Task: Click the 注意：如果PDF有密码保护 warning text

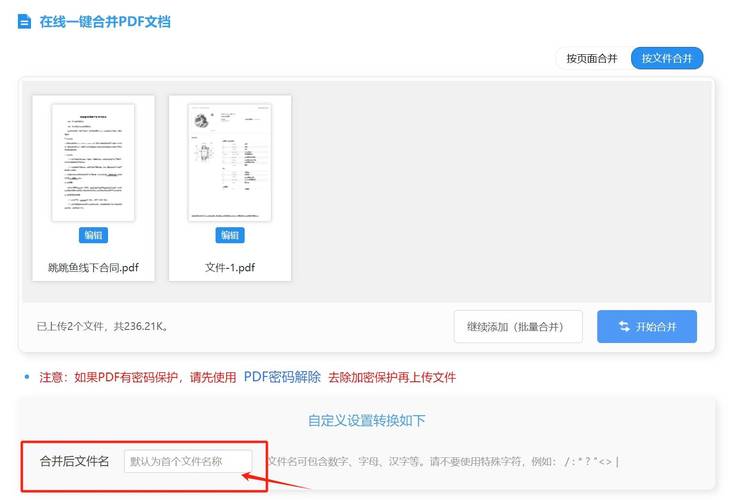Action: [x=138, y=377]
